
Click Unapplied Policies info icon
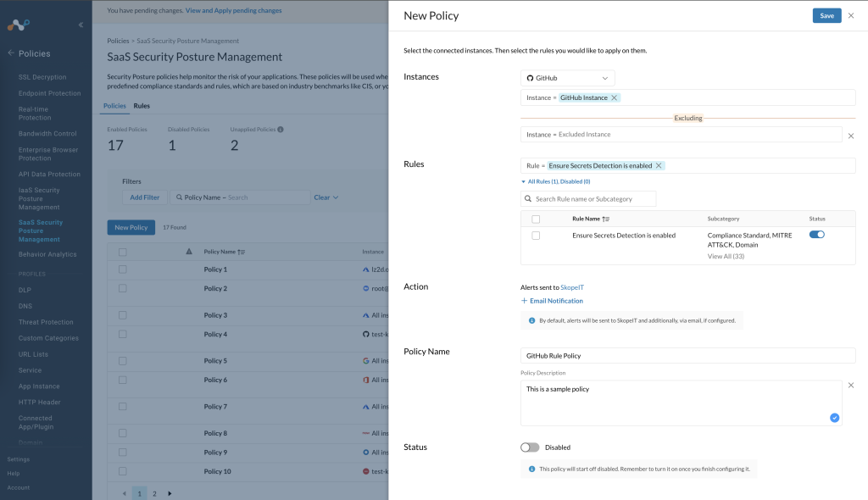280,130
